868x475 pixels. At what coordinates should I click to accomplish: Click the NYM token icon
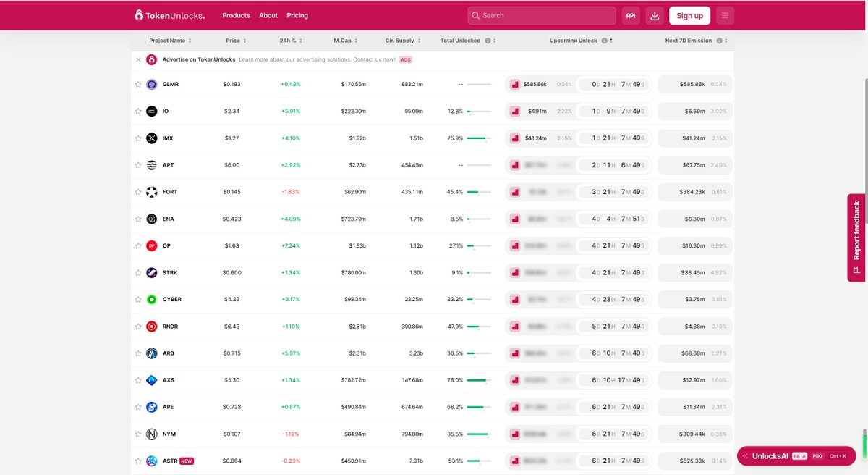point(151,434)
